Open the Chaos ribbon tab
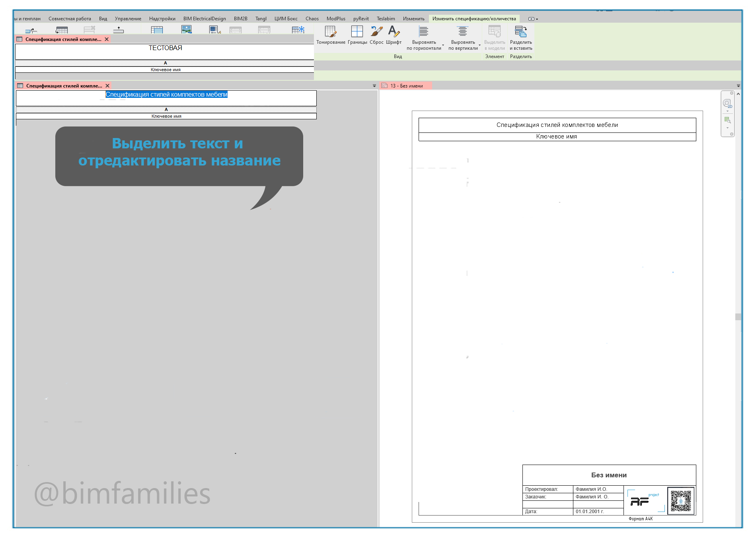Viewport: 756px width, 537px height. (x=312, y=19)
